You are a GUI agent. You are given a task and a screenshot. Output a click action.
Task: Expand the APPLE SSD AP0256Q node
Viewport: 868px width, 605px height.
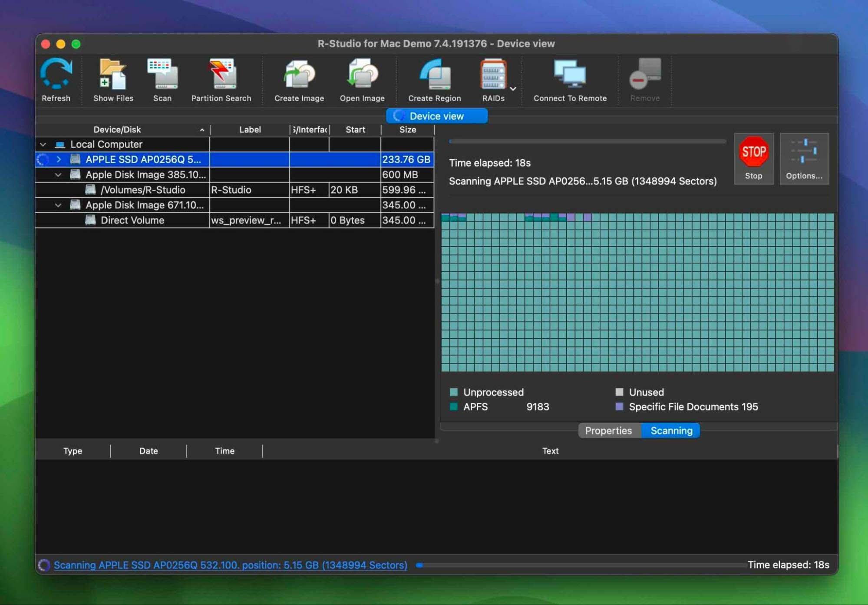(x=59, y=159)
